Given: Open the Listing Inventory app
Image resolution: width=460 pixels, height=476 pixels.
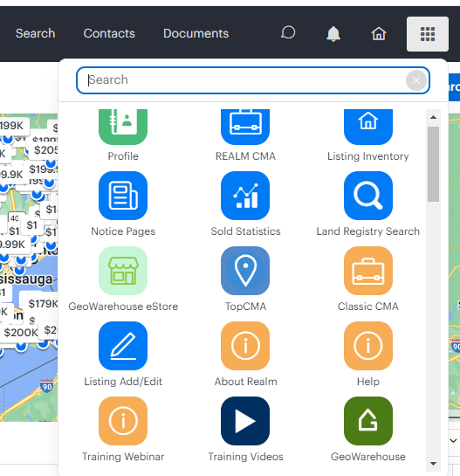Looking at the screenshot, I should pos(368,127).
